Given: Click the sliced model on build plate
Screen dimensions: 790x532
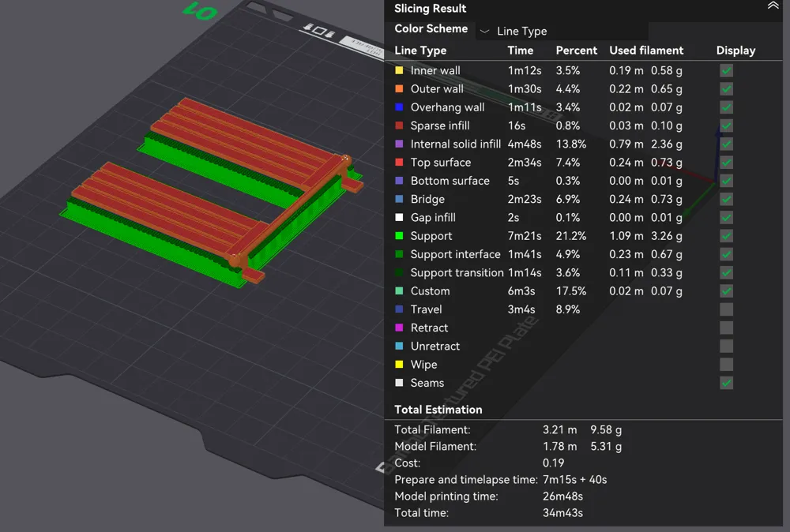Looking at the screenshot, I should (212, 191).
